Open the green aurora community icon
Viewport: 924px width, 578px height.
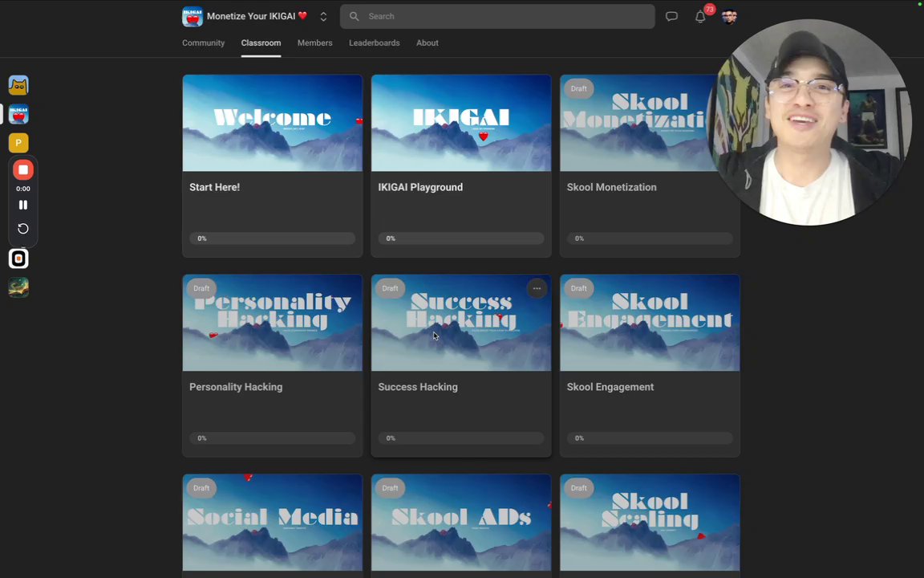coord(18,287)
